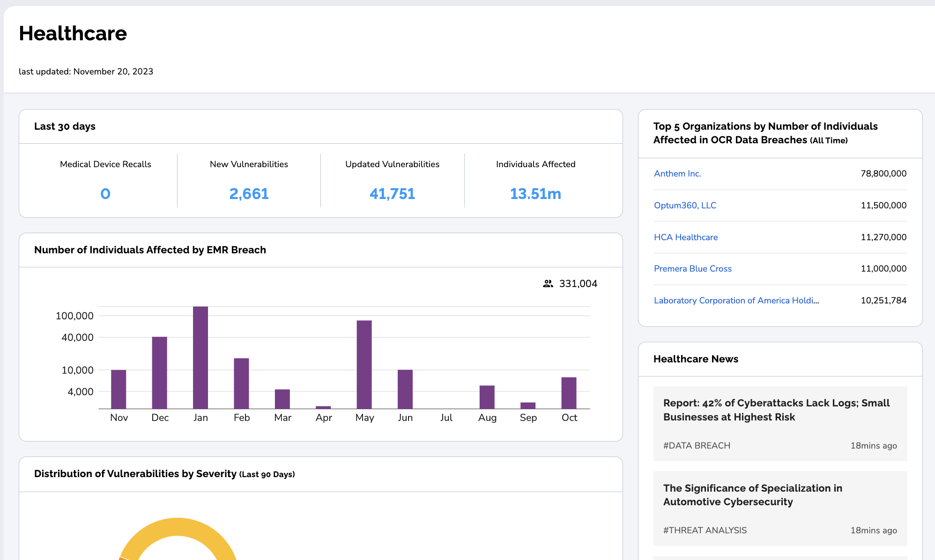The width and height of the screenshot is (935, 560).
Task: Click the 4,000 y-axis label
Action: (80, 392)
